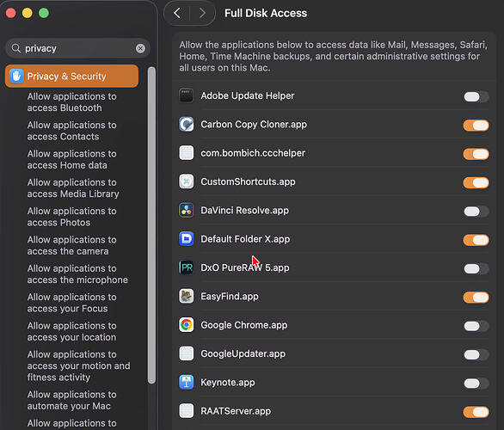
Task: Click the CustomShortcuts.app label
Action: tap(248, 181)
